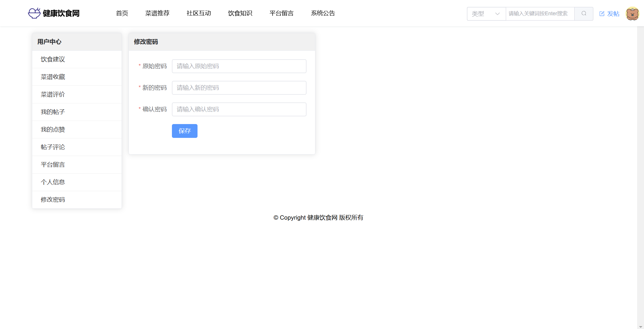The height and width of the screenshot is (329, 644).
Task: Click the scrollbar down arrow
Action: pyautogui.click(x=641, y=326)
